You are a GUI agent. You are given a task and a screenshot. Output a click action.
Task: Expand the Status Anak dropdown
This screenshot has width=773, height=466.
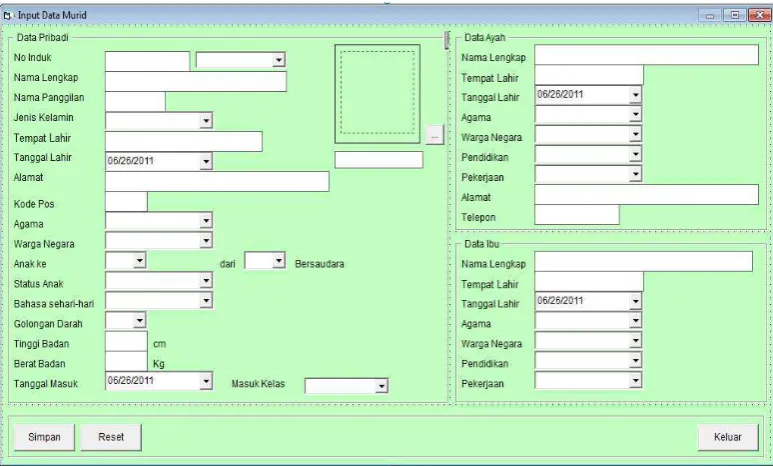pyautogui.click(x=206, y=281)
